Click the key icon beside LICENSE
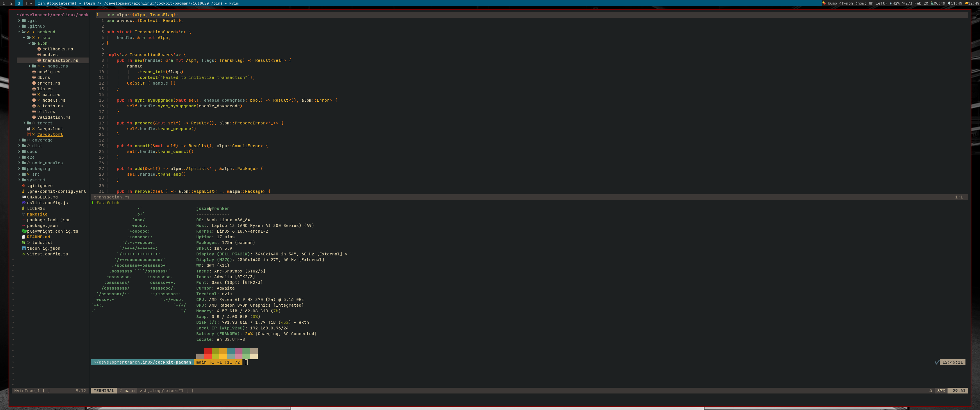Viewport: 980px width, 410px height. (x=24, y=208)
